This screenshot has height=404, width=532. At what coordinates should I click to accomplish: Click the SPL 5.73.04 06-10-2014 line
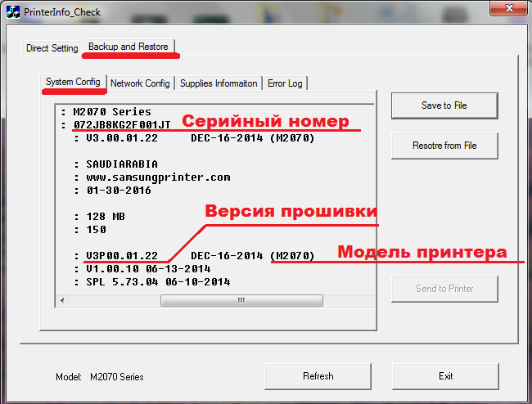(158, 281)
